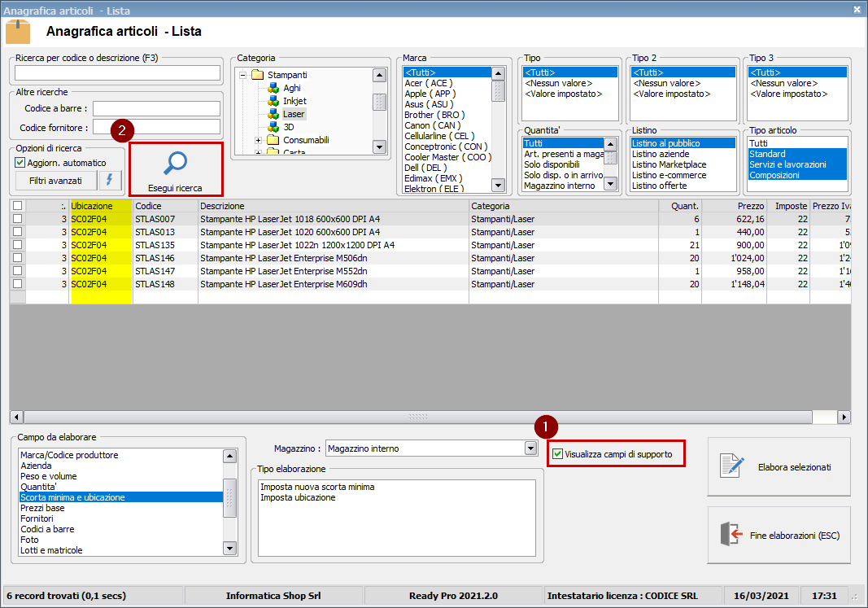Check the row box for STLAS013
The image size is (868, 608).
tap(18, 231)
